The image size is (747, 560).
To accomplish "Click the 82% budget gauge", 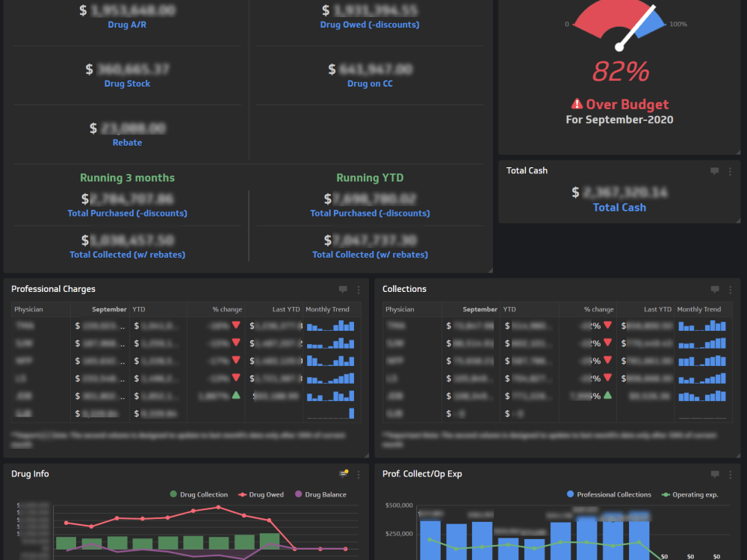I will (620, 72).
